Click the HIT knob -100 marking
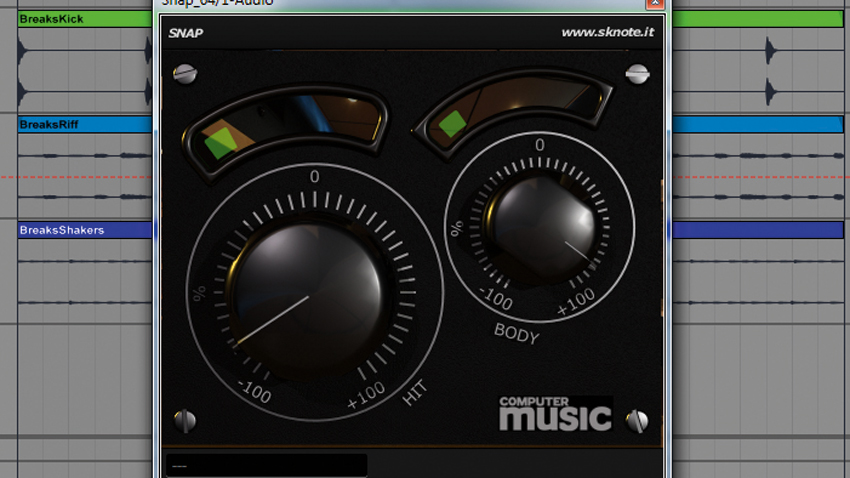The image size is (850, 478). click(255, 391)
